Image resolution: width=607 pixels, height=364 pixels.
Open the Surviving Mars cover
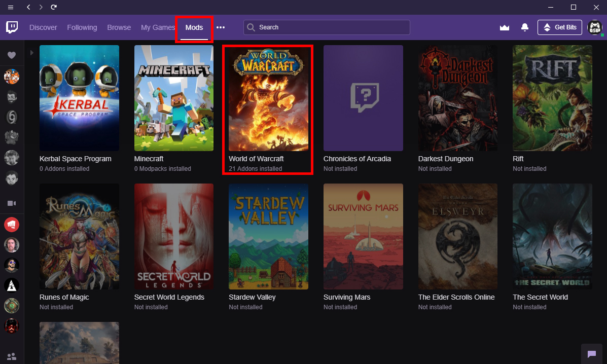[x=363, y=236]
